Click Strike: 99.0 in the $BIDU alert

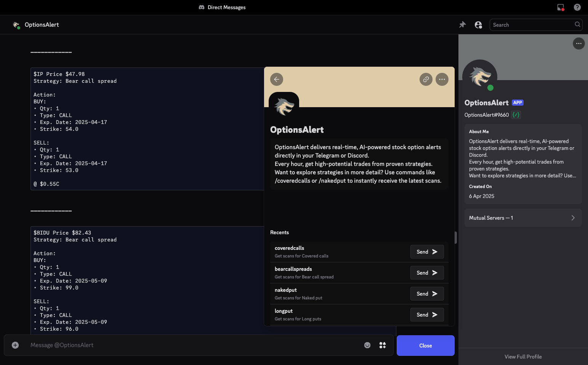(x=59, y=288)
